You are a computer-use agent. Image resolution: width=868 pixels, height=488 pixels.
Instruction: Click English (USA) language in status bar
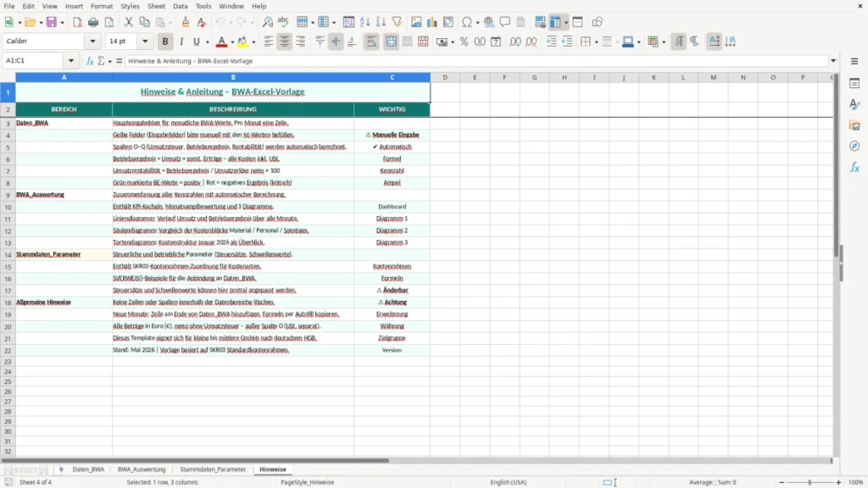(x=509, y=482)
